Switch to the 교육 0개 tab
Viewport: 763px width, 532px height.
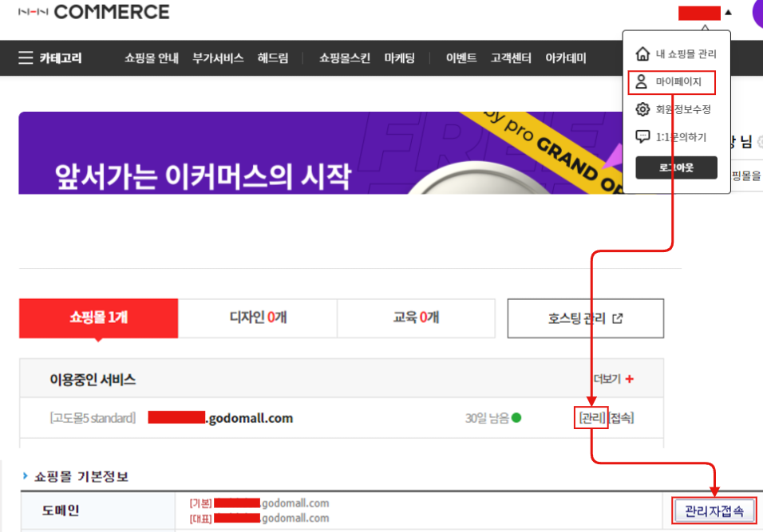(x=416, y=318)
